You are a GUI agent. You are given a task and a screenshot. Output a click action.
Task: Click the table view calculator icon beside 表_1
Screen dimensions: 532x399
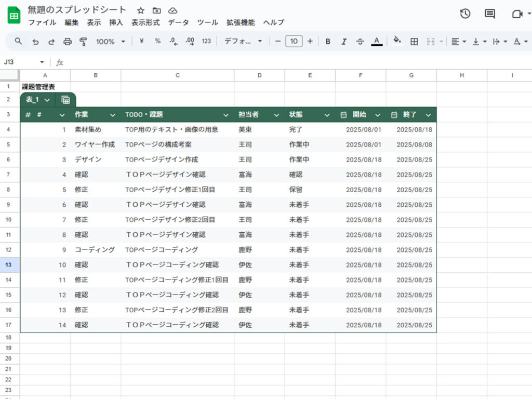tap(65, 100)
